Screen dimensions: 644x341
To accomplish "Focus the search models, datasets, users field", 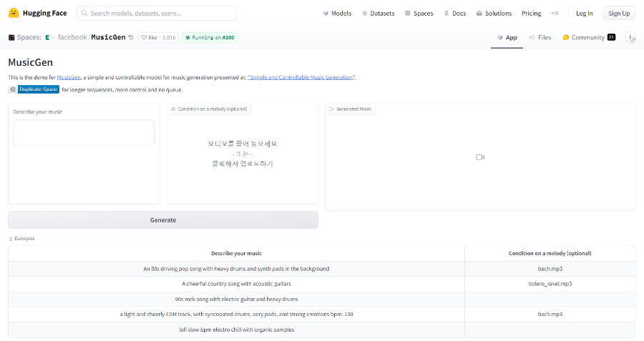I will pyautogui.click(x=157, y=13).
